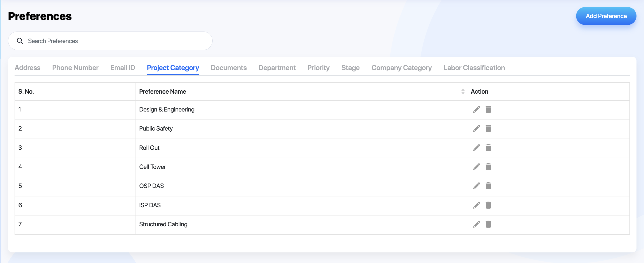Viewport: 644px width, 263px height.
Task: Delete the Cell Tower preference
Action: (488, 167)
